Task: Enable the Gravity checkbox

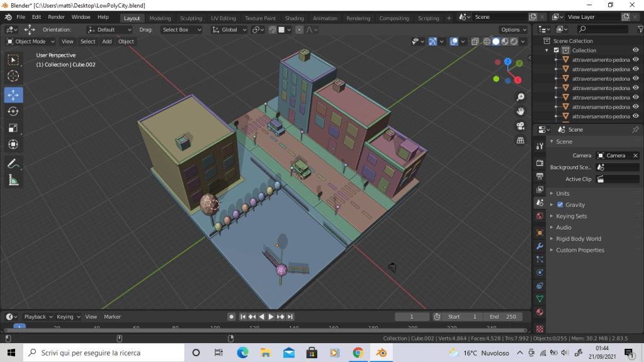Action: click(560, 205)
